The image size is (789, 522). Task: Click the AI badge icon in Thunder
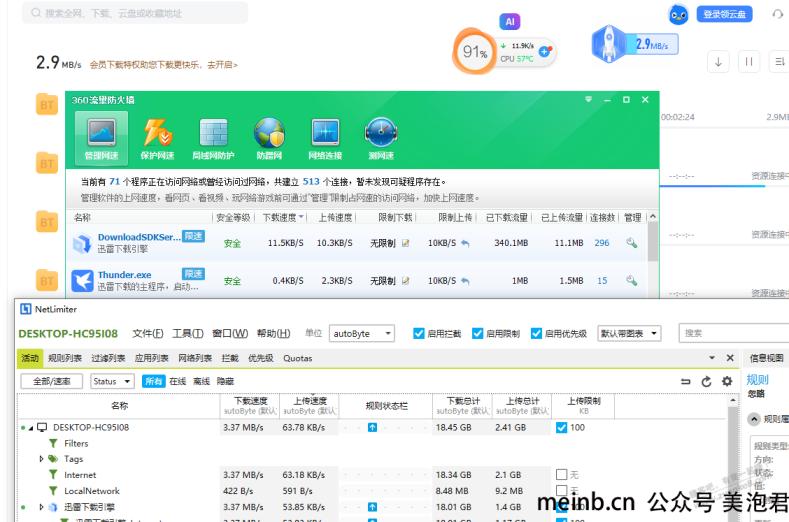coord(510,21)
